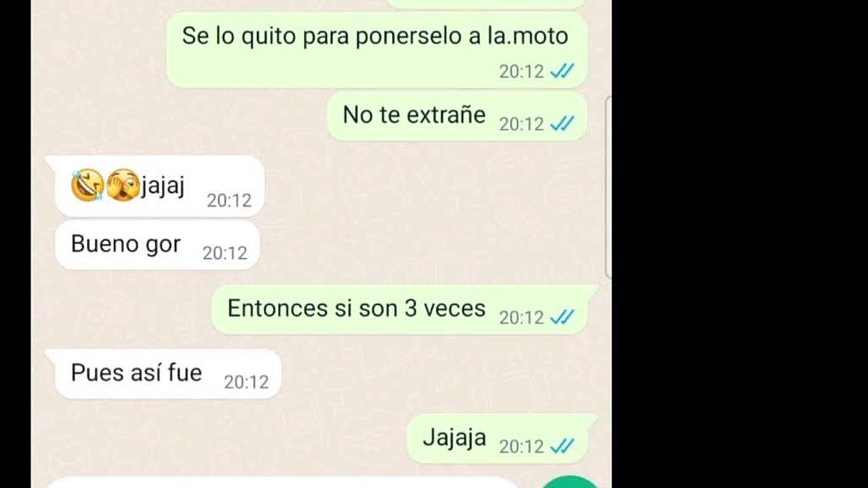
Task: Tap the partially visible green bubble at top
Action: coord(485,4)
